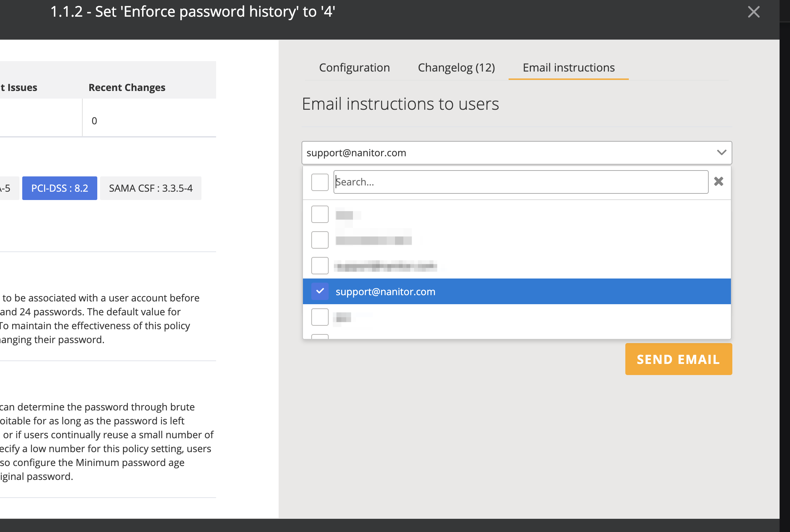This screenshot has width=790, height=532.
Task: Clear the search with the X icon
Action: pos(718,182)
